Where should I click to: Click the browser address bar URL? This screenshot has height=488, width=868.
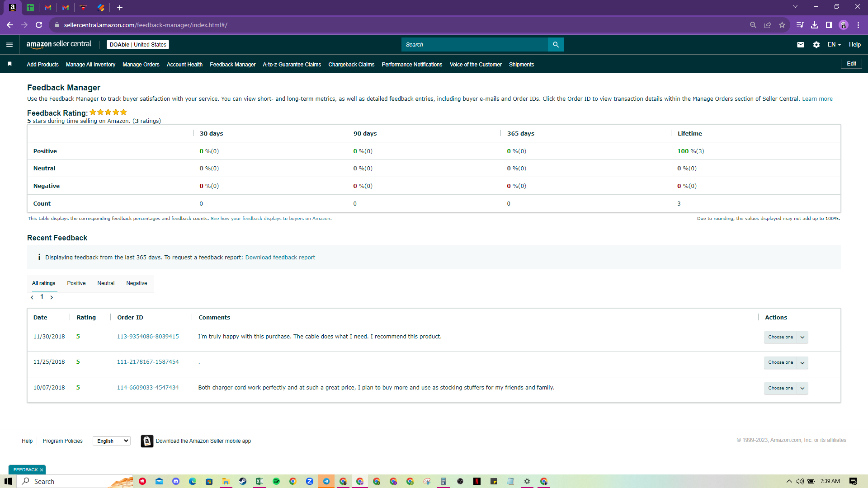coord(146,25)
